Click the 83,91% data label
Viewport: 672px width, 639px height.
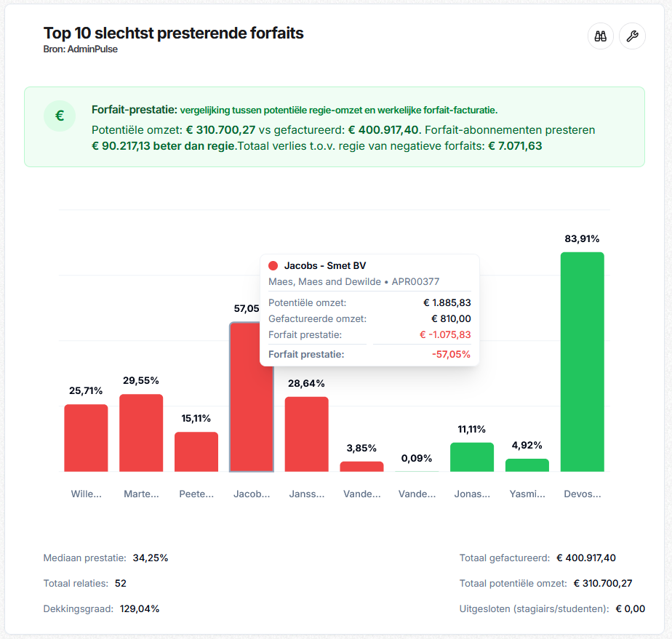pyautogui.click(x=582, y=238)
